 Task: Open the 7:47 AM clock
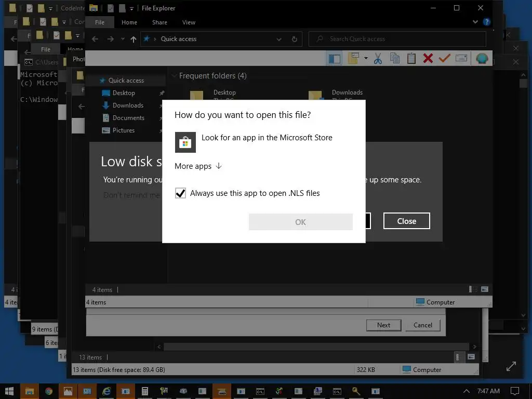coord(488,391)
